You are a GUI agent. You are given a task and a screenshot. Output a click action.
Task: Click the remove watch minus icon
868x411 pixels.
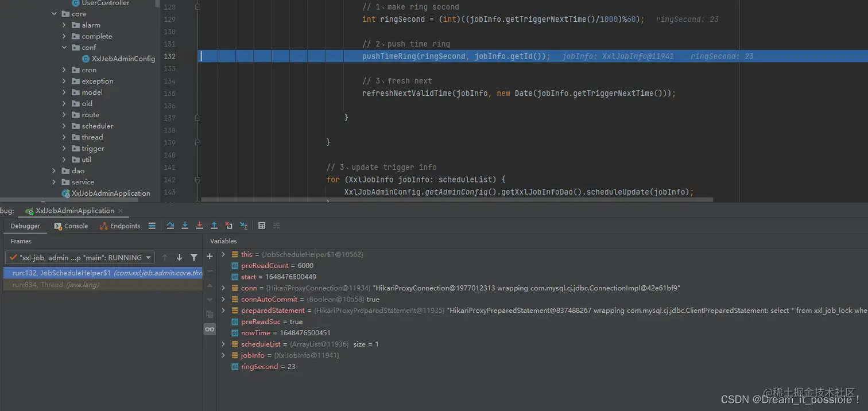(x=210, y=271)
